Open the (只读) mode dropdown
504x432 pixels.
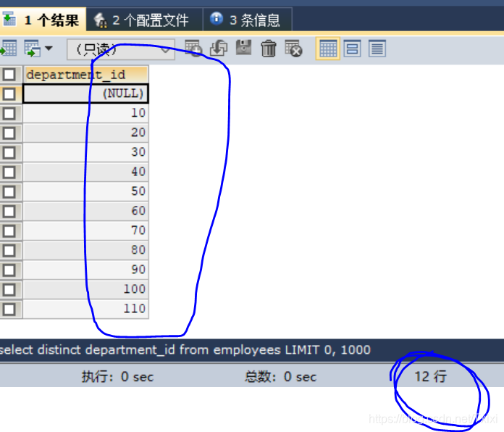[121, 49]
